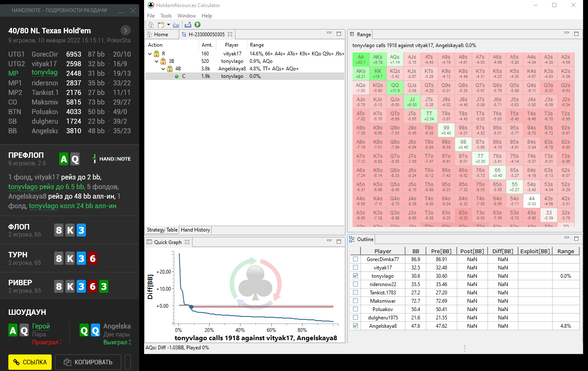
Task: Click the Герой link in the showdown section
Action: (41, 326)
